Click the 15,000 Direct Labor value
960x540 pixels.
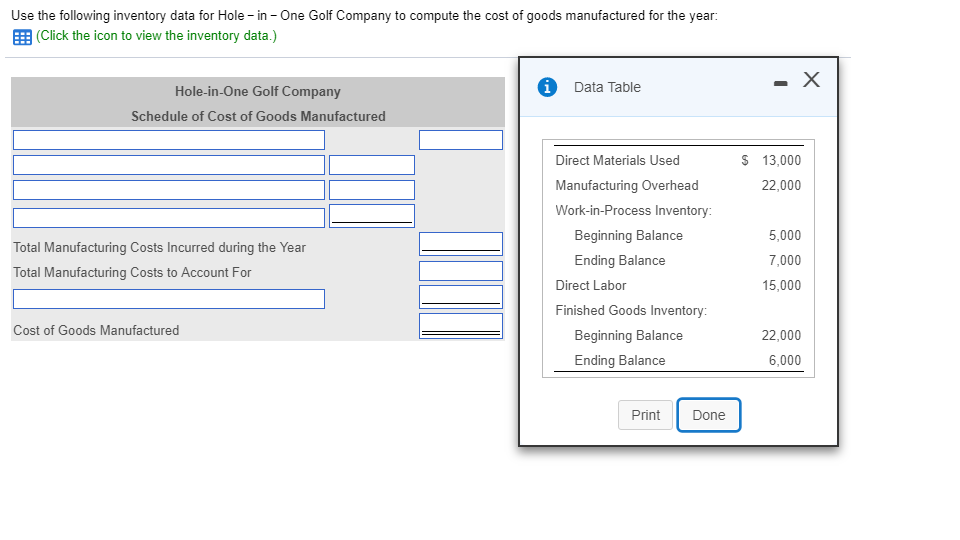(x=781, y=286)
